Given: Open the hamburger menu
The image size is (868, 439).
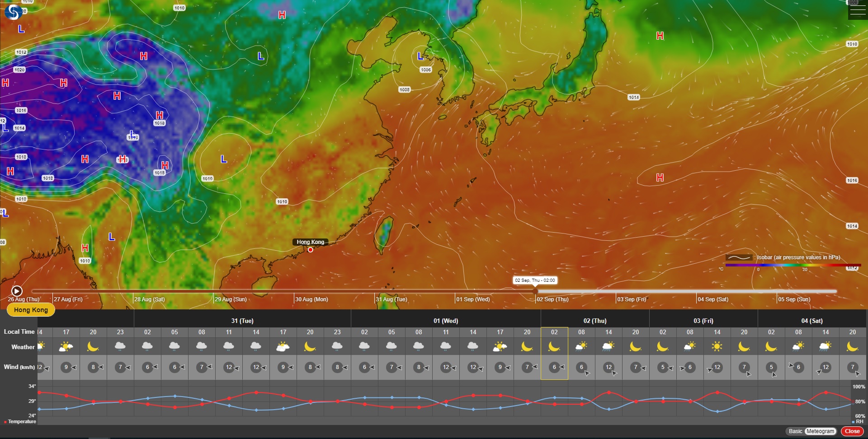Looking at the screenshot, I should click(858, 11).
